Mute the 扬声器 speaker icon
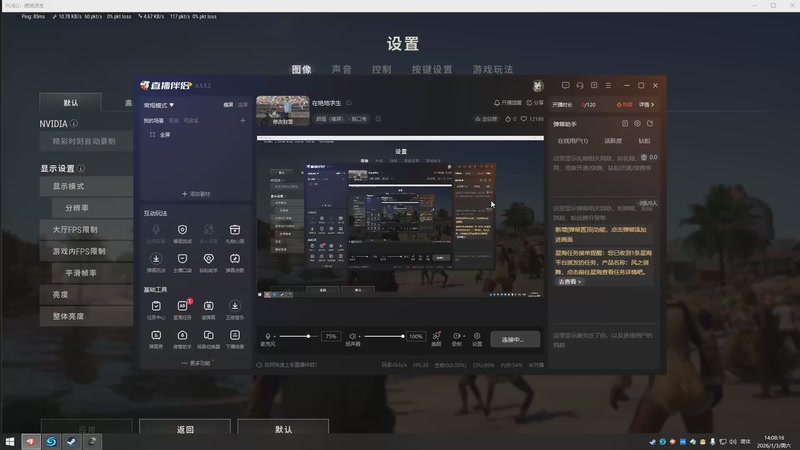 point(352,336)
